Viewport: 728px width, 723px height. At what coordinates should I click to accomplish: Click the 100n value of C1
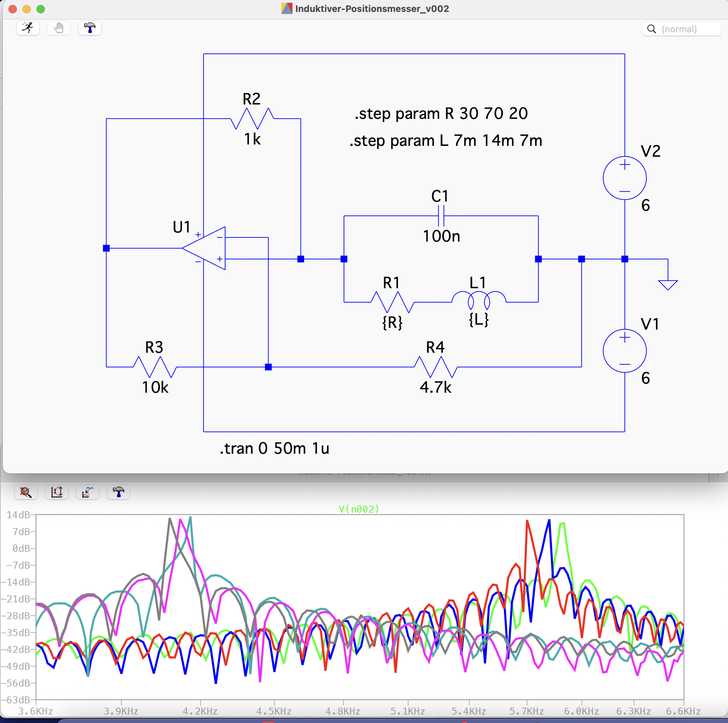point(441,236)
